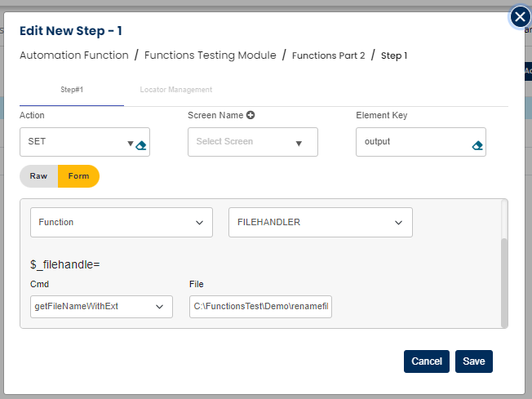532x399 pixels.
Task: Click Functions Part 2 breadcrumb
Action: tap(328, 55)
